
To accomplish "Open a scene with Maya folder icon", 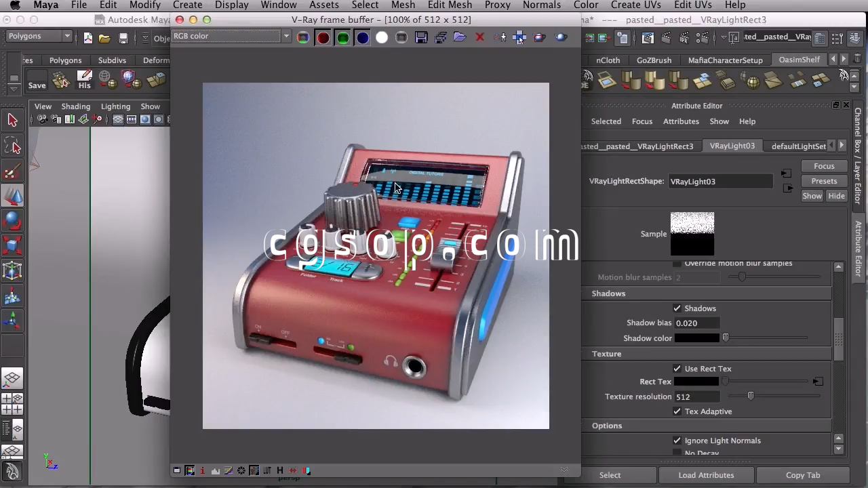I will point(104,38).
